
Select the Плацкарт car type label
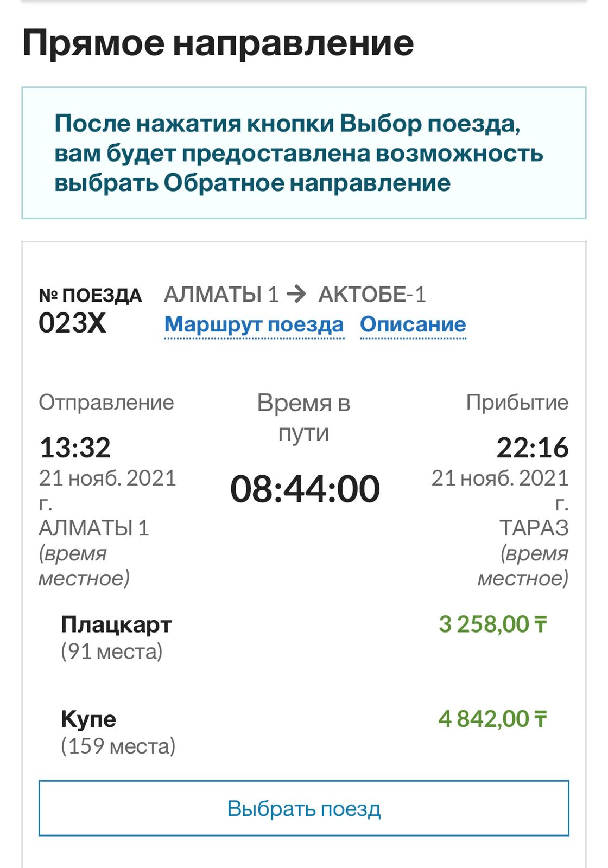tap(116, 624)
